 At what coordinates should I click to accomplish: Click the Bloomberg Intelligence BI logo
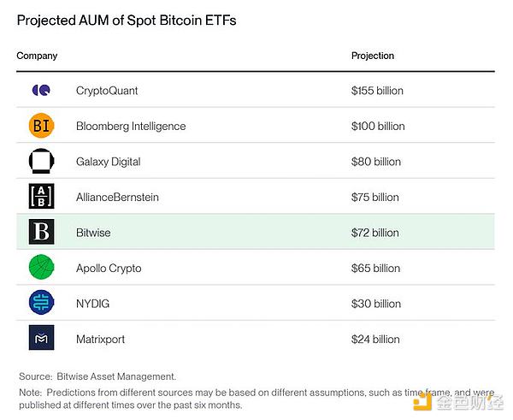click(x=40, y=126)
